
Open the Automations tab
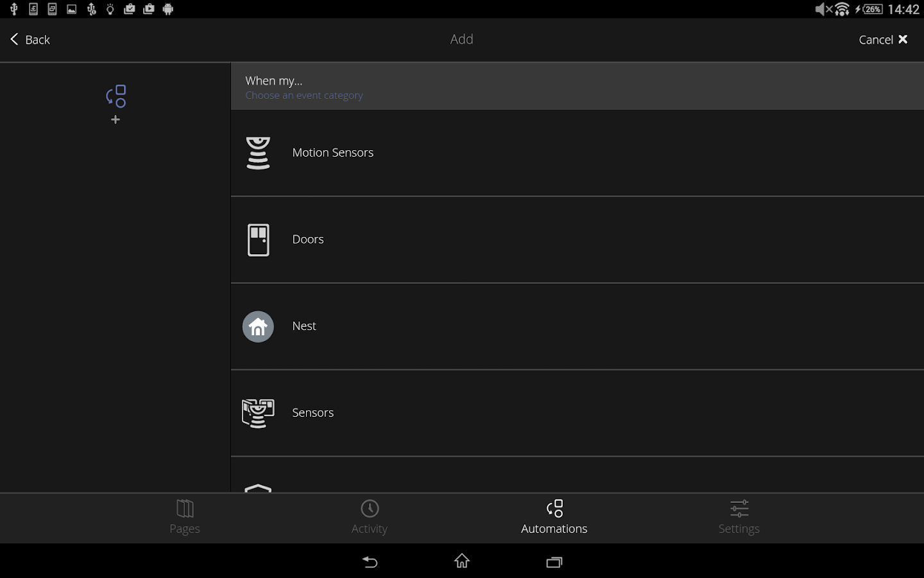554,518
